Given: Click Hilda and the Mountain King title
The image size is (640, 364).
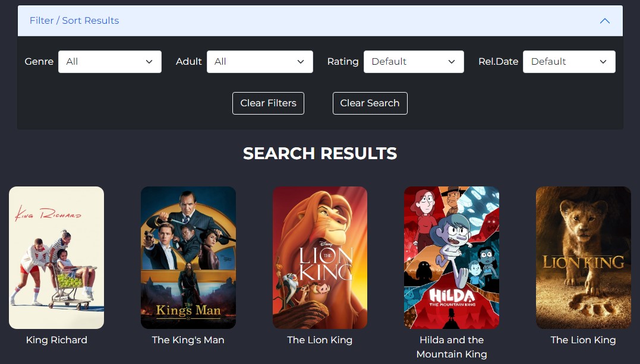Looking at the screenshot, I should tap(452, 347).
